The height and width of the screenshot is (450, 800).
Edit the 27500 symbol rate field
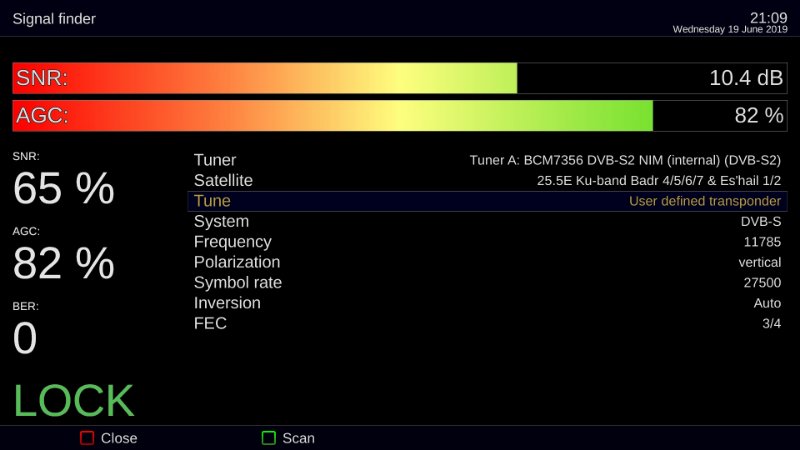(x=762, y=283)
